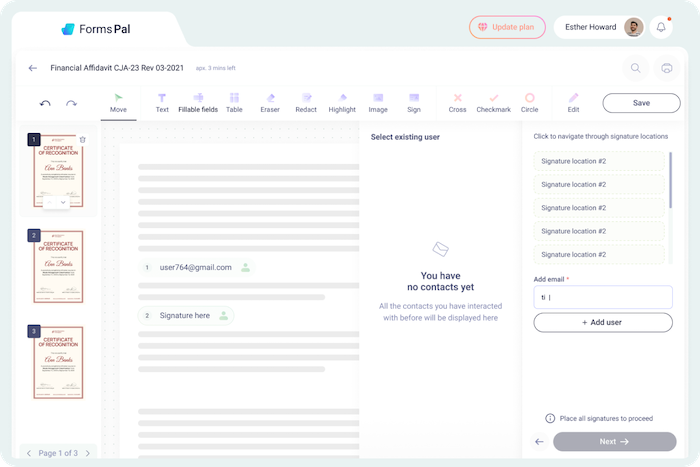Image resolution: width=700 pixels, height=467 pixels.
Task: Pick the Checkmark tool
Action: click(493, 102)
